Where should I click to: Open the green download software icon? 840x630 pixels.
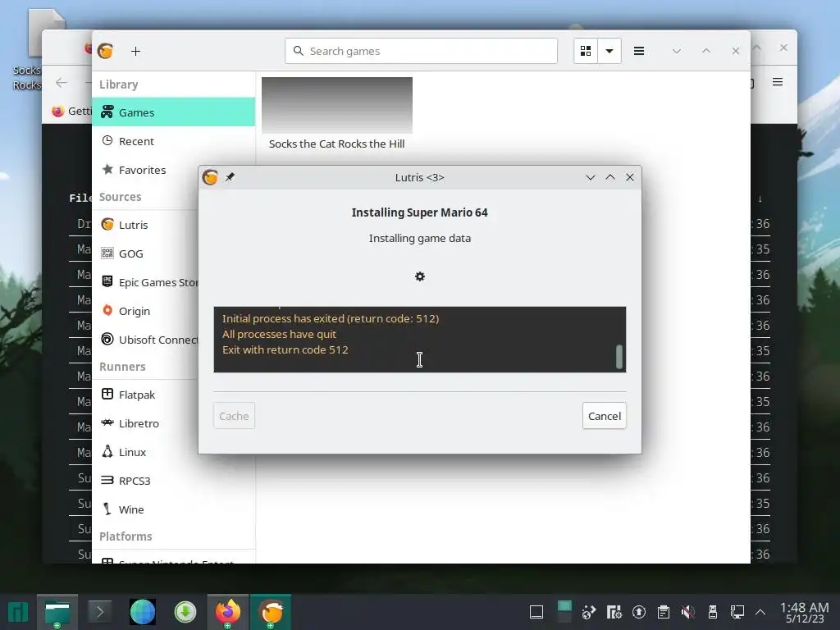coord(185,612)
